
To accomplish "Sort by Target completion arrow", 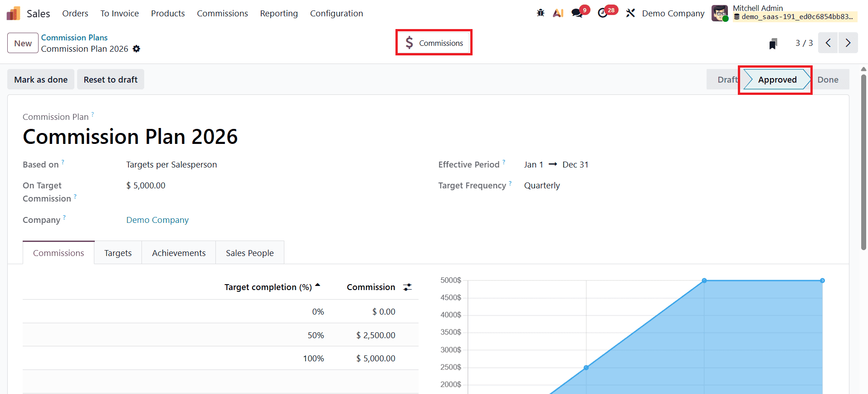I will click(x=317, y=286).
